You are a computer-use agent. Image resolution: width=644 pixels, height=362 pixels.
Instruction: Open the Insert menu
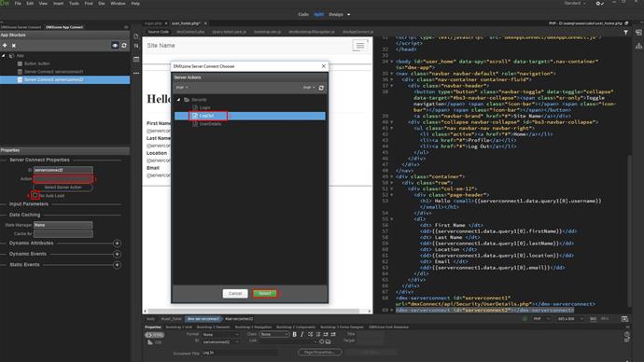coord(58,4)
